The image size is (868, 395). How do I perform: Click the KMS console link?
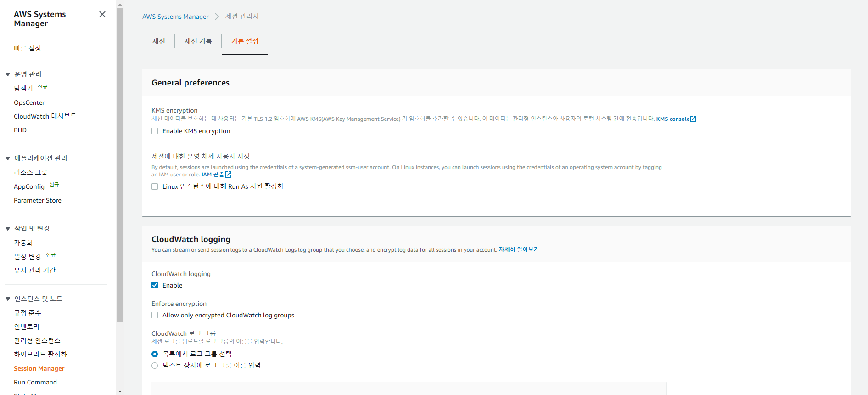pyautogui.click(x=672, y=119)
